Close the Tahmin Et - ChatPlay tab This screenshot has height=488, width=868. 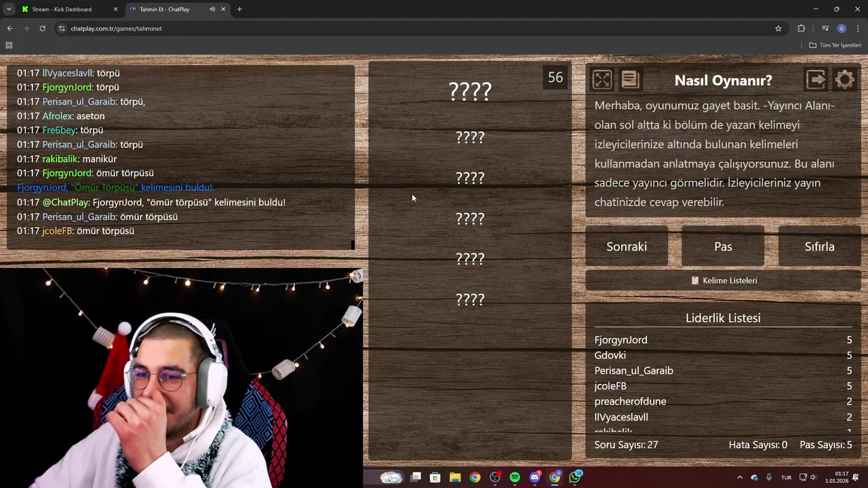[223, 9]
